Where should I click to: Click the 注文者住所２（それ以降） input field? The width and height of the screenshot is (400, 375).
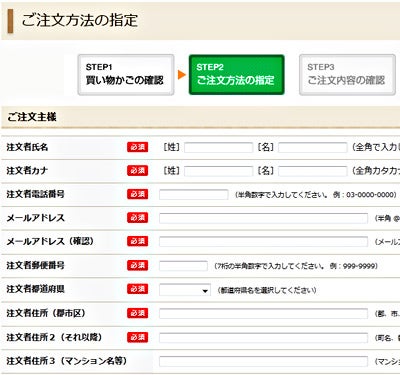(264, 337)
